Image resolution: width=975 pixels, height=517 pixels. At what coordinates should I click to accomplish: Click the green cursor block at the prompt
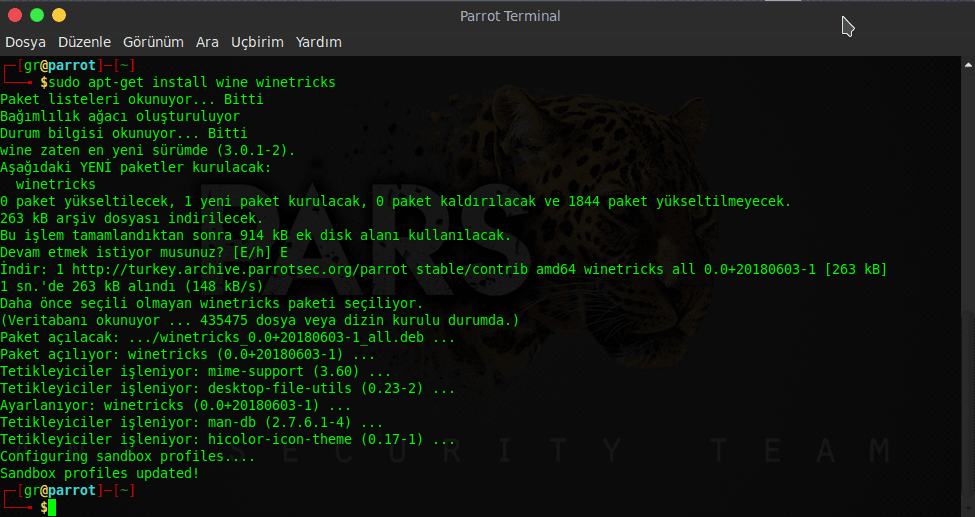pyautogui.click(x=52, y=508)
